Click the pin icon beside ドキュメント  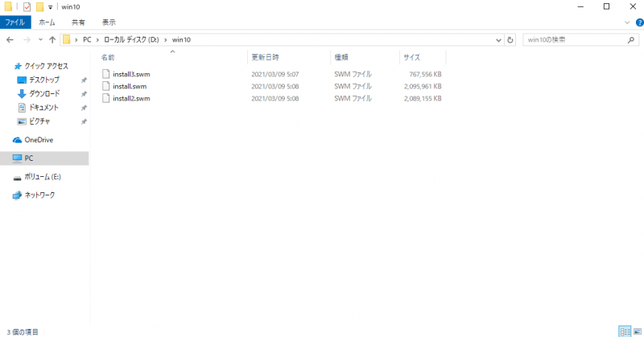pos(84,108)
